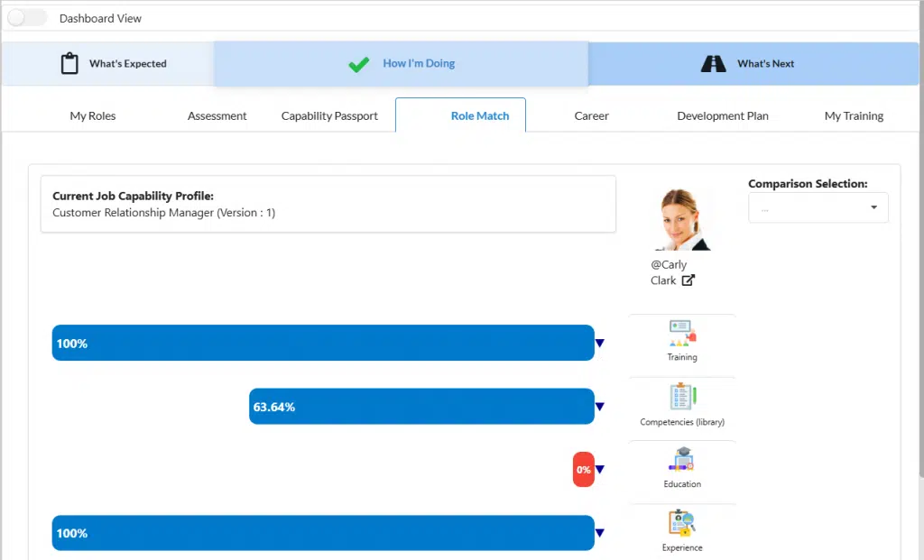The height and width of the screenshot is (560, 924).
Task: Click the 63.64% progress bar
Action: (x=421, y=407)
